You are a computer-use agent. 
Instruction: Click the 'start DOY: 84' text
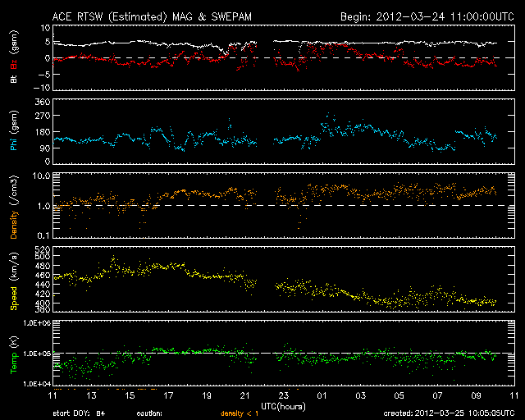(x=79, y=413)
